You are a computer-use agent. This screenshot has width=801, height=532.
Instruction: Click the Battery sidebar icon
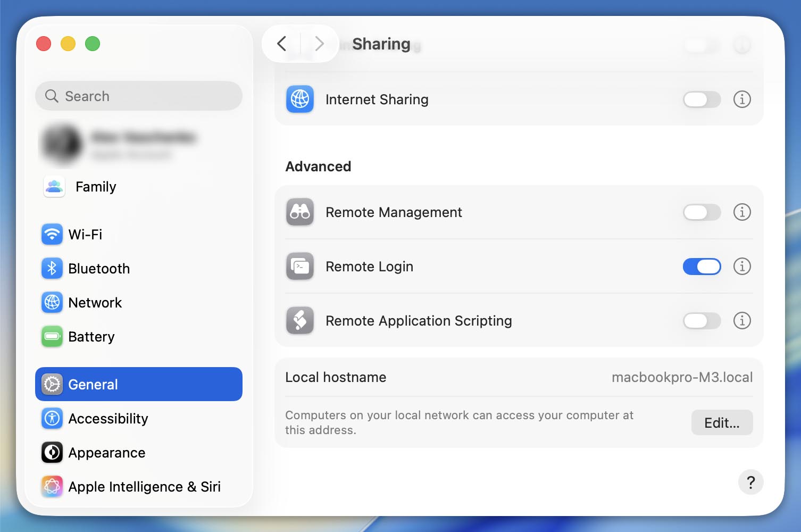click(52, 336)
